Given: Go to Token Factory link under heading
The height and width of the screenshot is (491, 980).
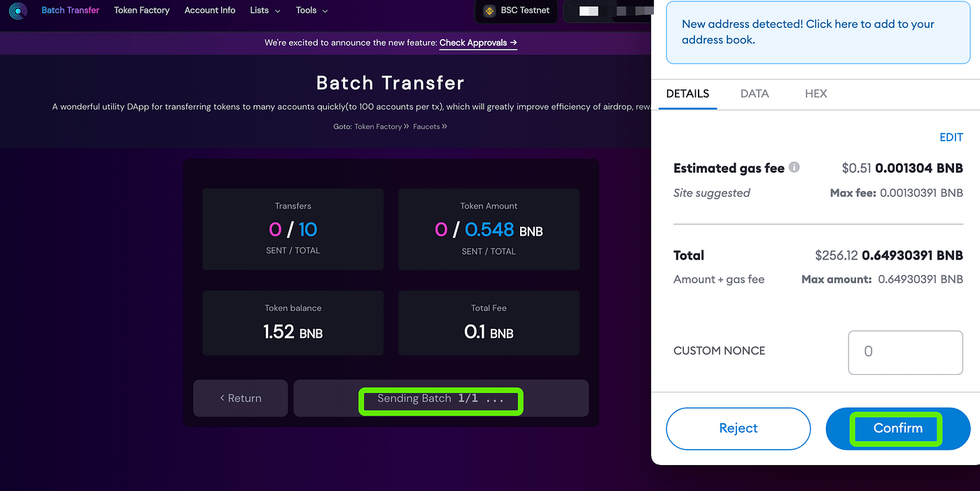Looking at the screenshot, I should click(381, 127).
